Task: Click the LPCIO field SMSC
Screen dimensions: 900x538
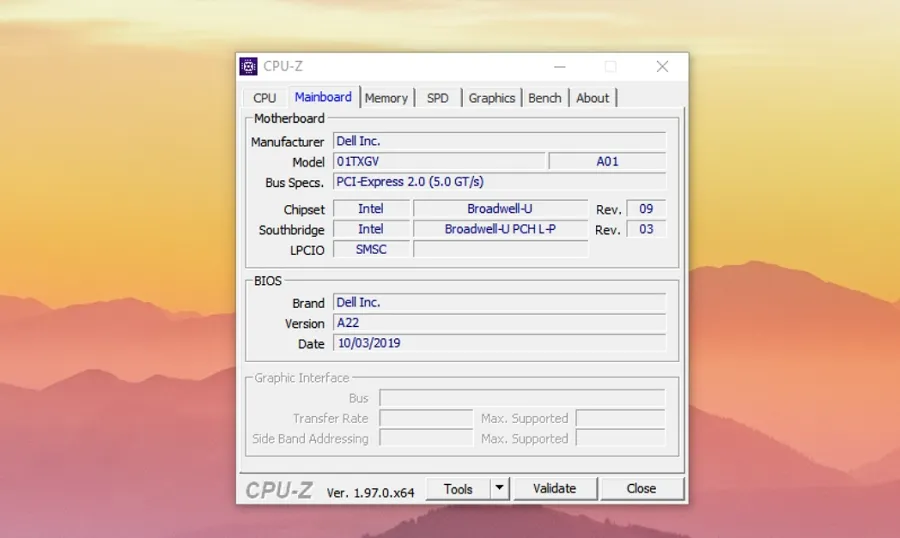Action: [x=371, y=250]
